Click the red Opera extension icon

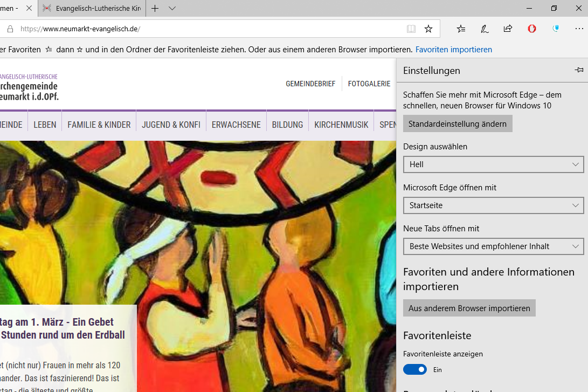pos(532,29)
